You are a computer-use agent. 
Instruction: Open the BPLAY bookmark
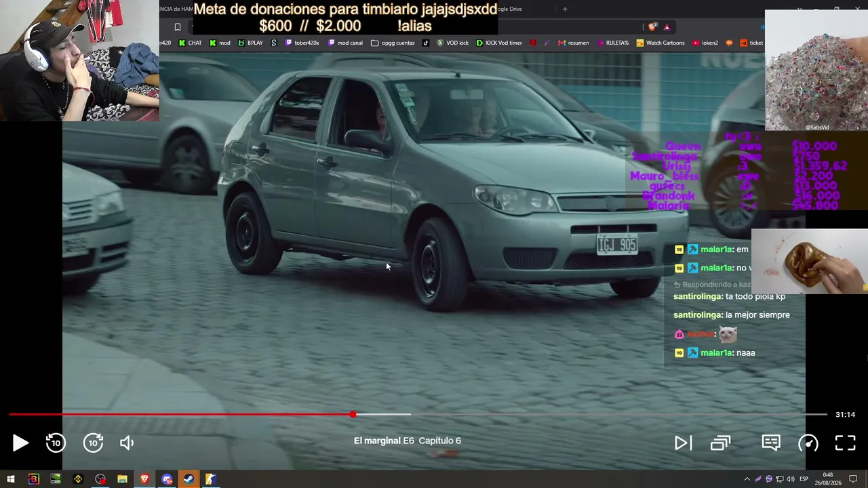[x=250, y=43]
